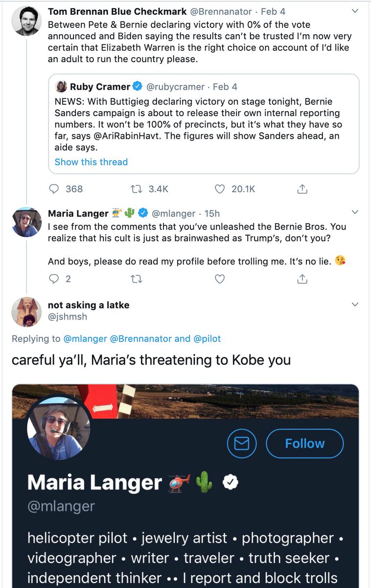Like Tom Brennan's tweet with heart
This screenshot has width=371, height=588.
220,189
